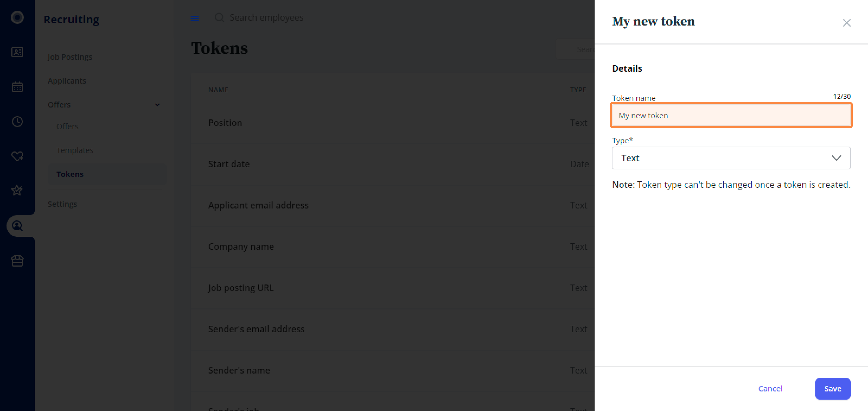Screen dimensions: 868x411
Task: Open Job Postings in Recruiting menu
Action: point(70,57)
